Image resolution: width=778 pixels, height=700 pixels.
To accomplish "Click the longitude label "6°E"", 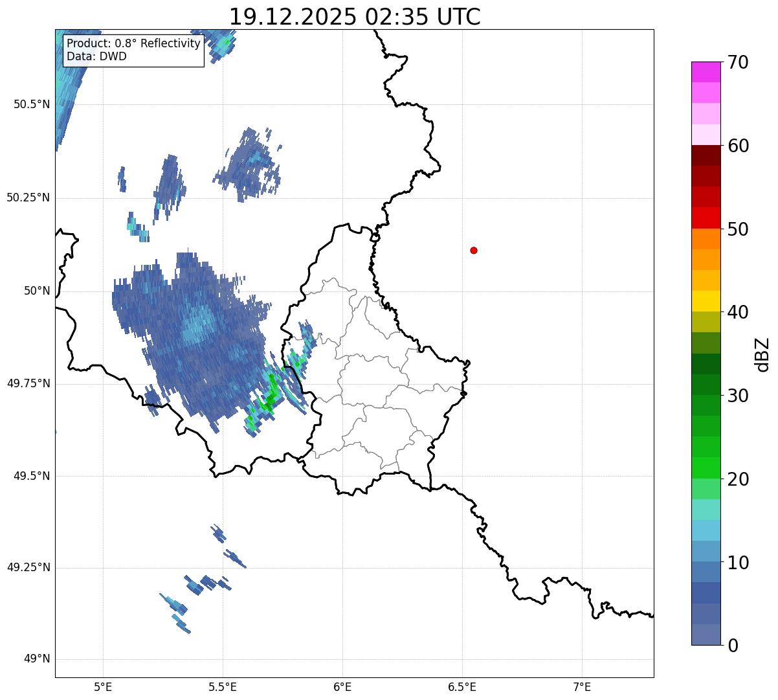I will tap(343, 686).
